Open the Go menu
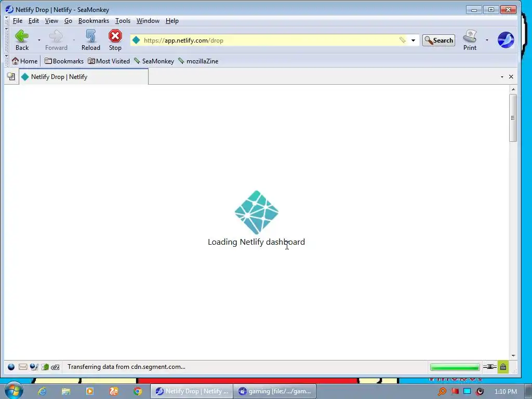Screen dimensions: 532x399 point(68,21)
